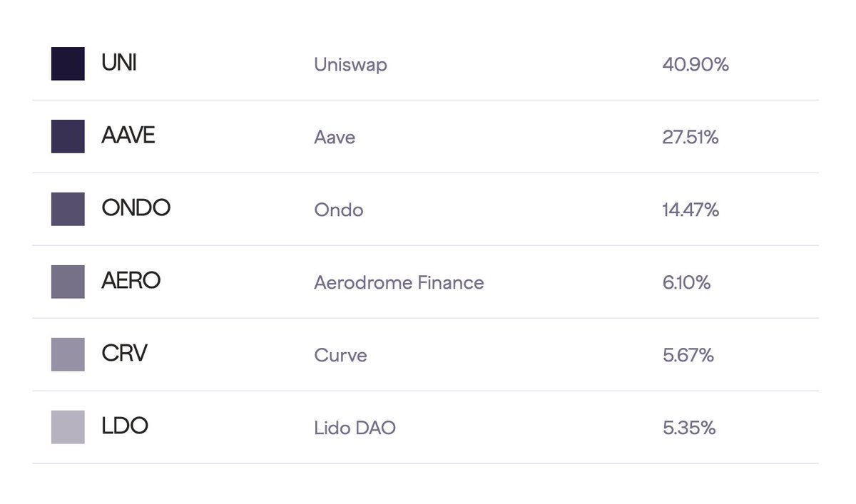856x504 pixels.
Task: Click the Lido DAO name
Action: tap(355, 428)
